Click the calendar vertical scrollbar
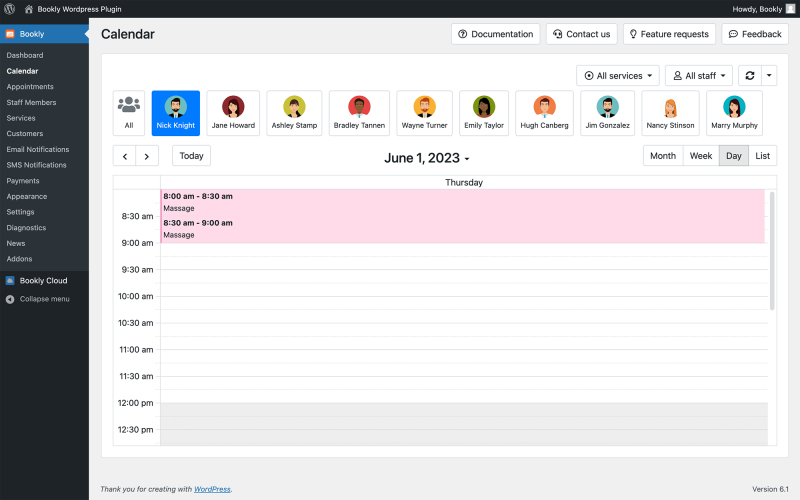Viewport: 800px width, 500px height. pyautogui.click(x=772, y=251)
